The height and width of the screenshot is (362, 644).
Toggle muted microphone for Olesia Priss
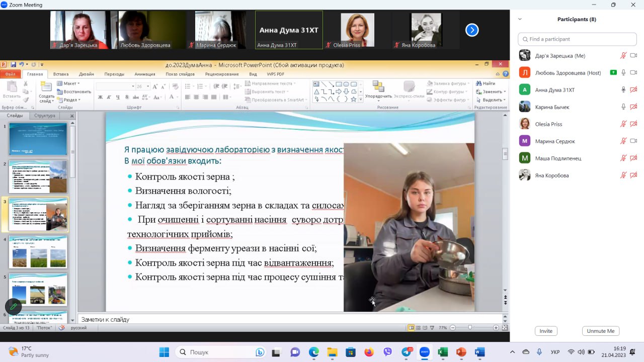tap(623, 124)
